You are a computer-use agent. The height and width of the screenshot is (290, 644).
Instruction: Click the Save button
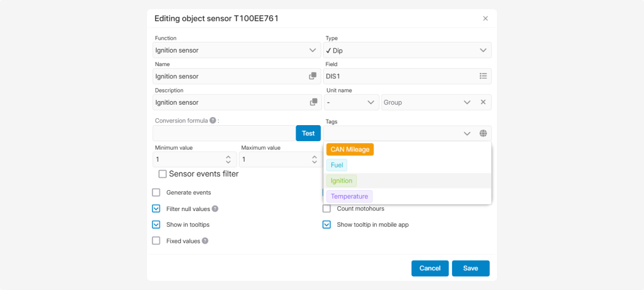click(470, 268)
